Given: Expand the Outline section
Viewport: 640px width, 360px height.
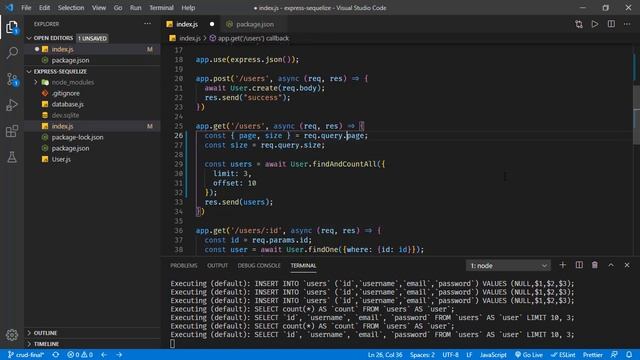Looking at the screenshot, I should [x=92, y=333].
